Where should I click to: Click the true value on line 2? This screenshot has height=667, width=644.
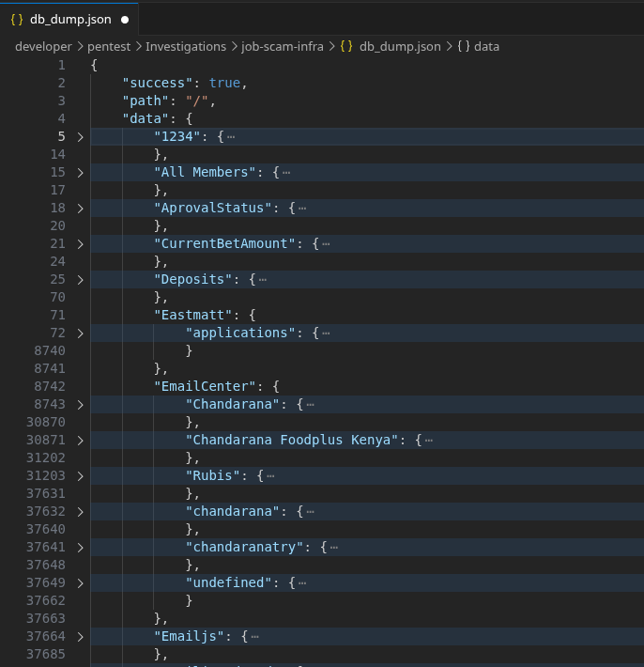click(225, 83)
